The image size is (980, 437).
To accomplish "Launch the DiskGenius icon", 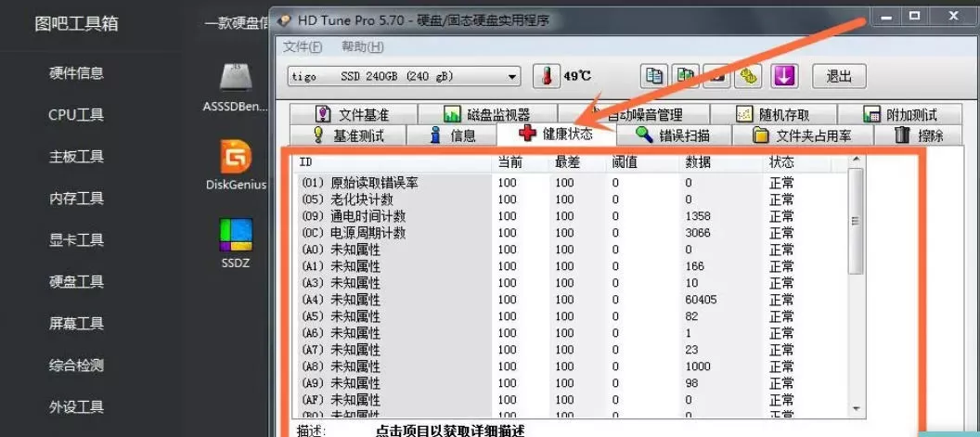I will click(236, 156).
